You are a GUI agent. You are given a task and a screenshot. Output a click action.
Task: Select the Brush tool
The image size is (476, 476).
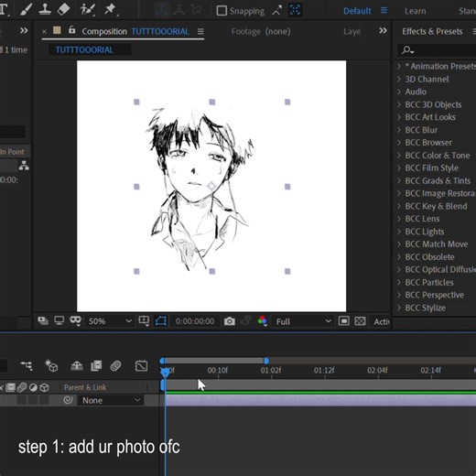point(26,9)
